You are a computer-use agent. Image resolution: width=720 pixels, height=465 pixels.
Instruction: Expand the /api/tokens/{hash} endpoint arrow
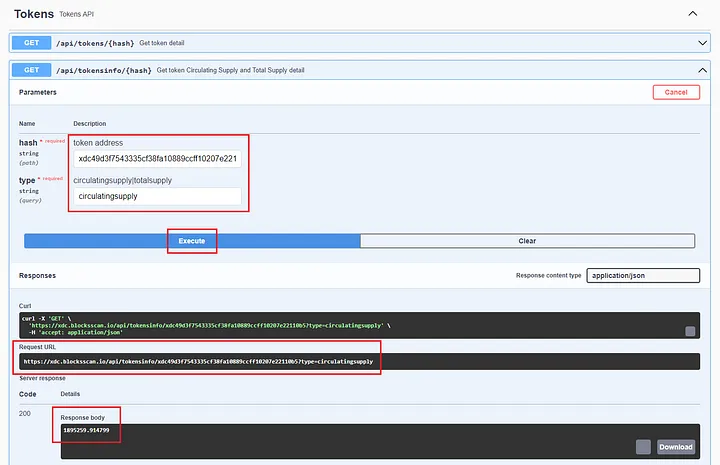702,43
